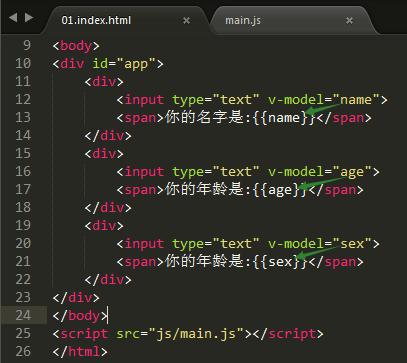
Task: Click the script src "js/main.js" string
Action: (x=196, y=334)
